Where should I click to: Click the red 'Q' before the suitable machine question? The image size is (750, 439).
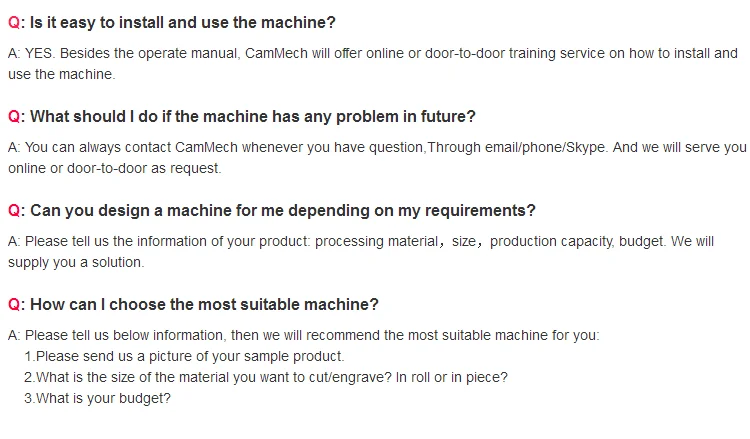click(14, 304)
